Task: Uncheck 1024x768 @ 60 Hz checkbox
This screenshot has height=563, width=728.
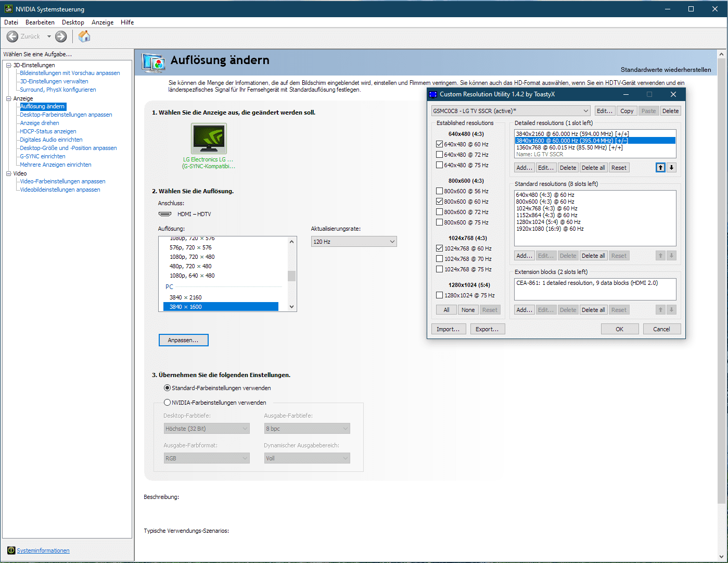Action: point(440,248)
